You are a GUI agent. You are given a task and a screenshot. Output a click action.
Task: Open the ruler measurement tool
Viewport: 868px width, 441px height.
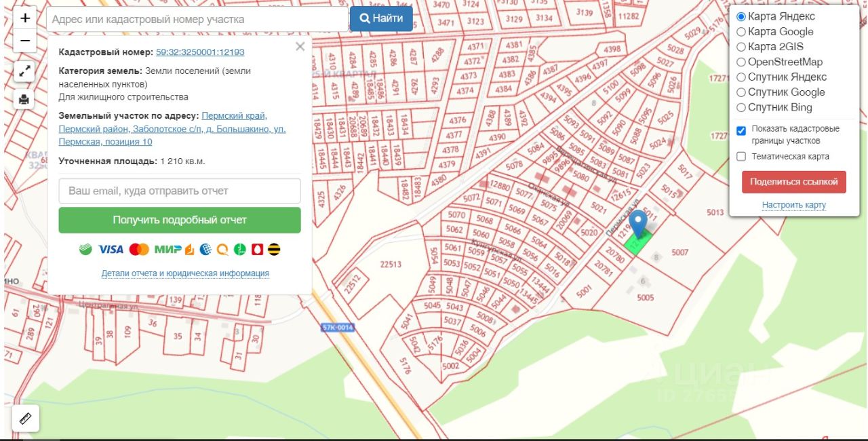(x=26, y=419)
